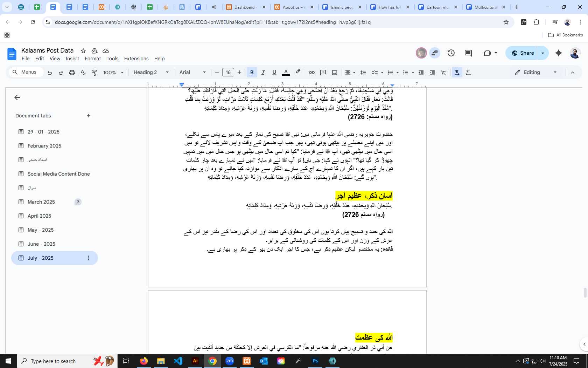Screen dimensions: 588x368
Task: Decrease font size with minus button
Action: 217,73
